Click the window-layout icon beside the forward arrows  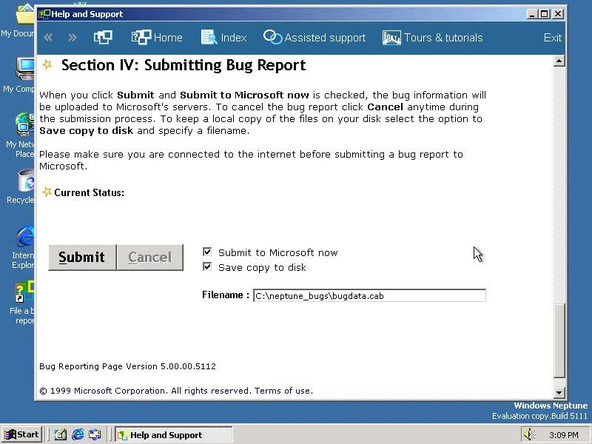(103, 37)
